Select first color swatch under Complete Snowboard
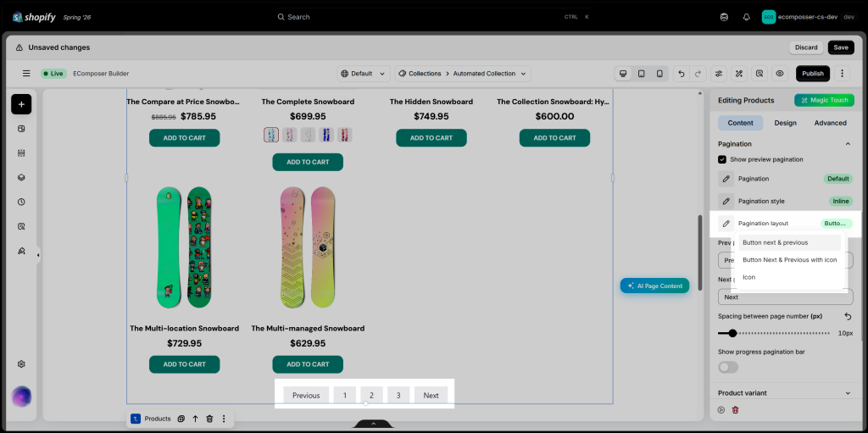The image size is (868, 433). pyautogui.click(x=271, y=135)
